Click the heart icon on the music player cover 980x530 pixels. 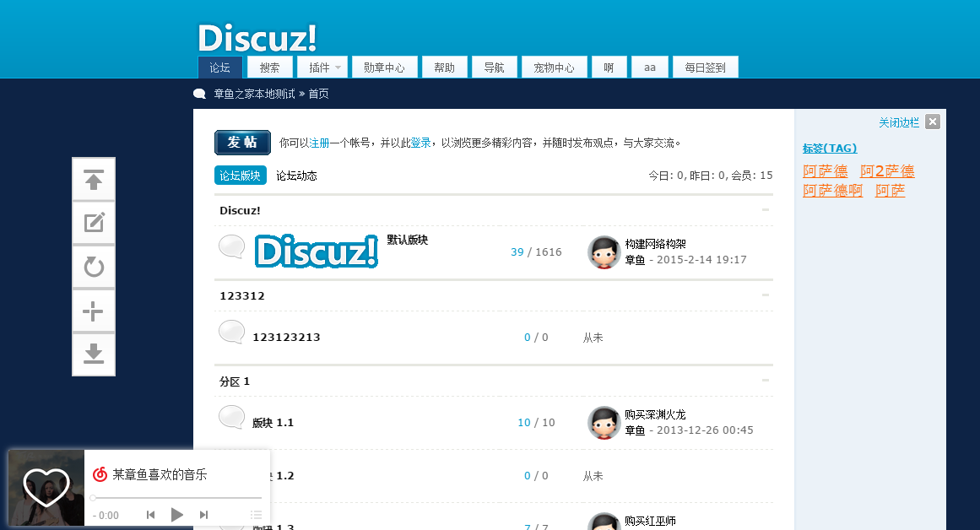tap(46, 488)
